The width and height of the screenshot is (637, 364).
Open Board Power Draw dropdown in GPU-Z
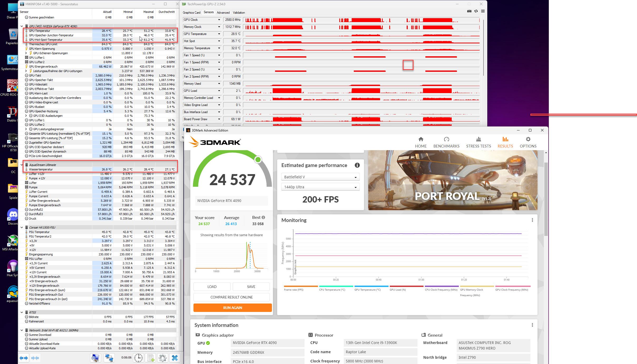219,119
